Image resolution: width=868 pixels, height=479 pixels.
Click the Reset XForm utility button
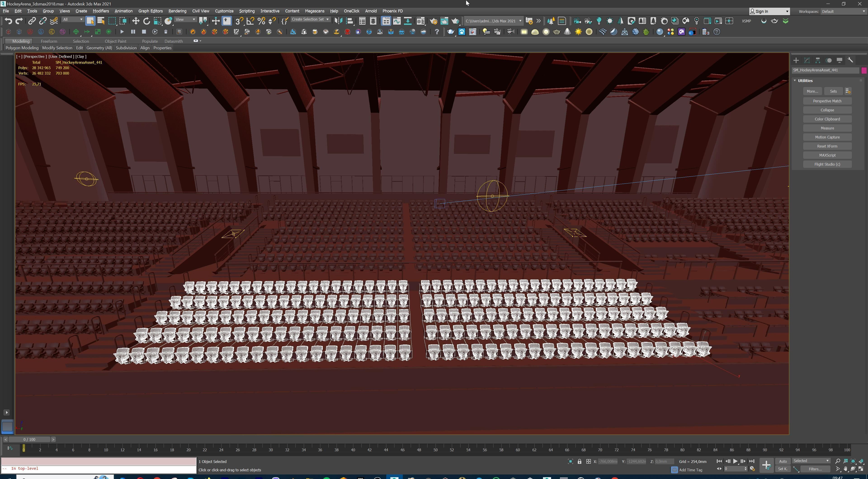coord(827,146)
